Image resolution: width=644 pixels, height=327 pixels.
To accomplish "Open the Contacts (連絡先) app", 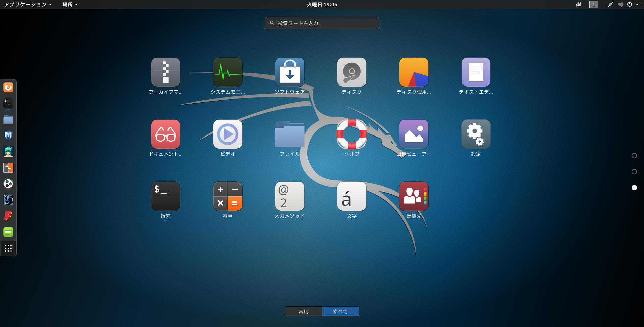I will coord(414,196).
